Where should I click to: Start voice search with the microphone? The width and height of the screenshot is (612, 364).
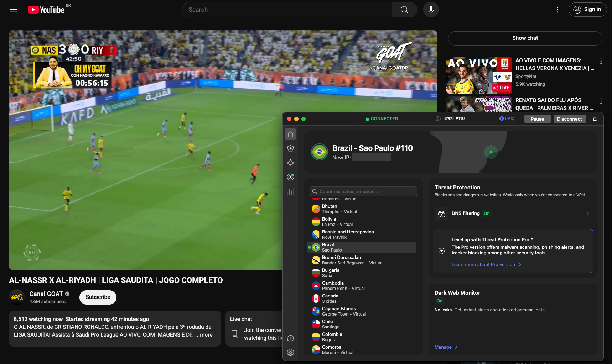tap(431, 10)
